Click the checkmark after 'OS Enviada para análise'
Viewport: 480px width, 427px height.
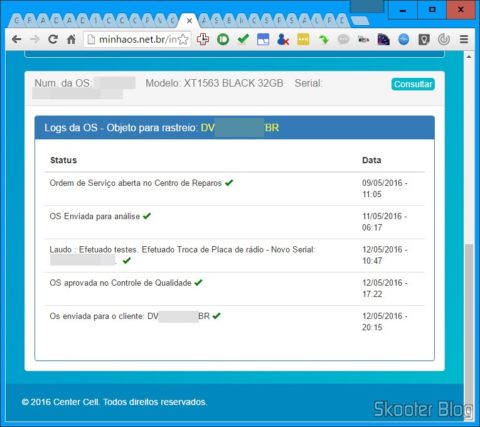(x=147, y=216)
